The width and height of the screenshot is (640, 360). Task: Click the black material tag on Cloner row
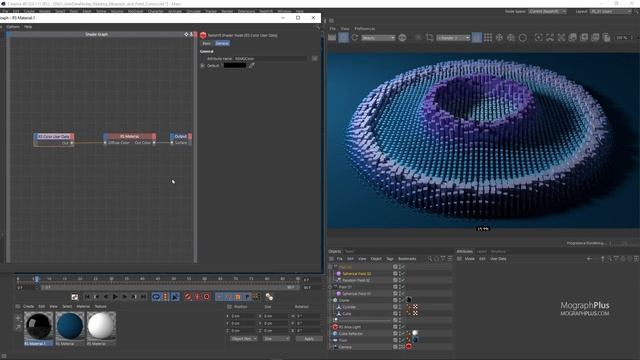[x=409, y=300]
